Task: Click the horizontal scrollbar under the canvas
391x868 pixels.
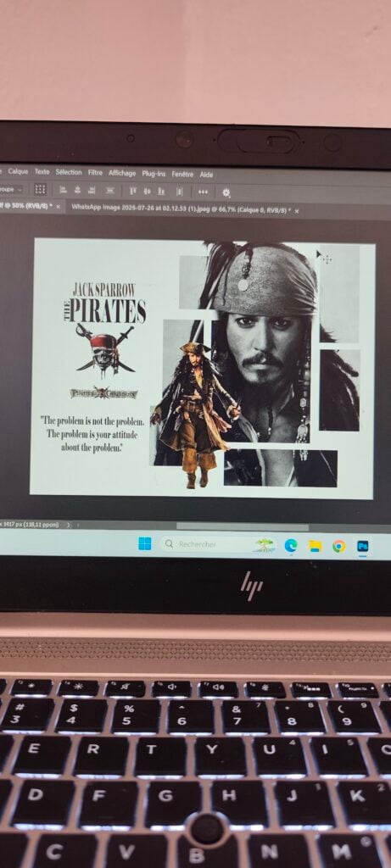Action: tap(243, 526)
